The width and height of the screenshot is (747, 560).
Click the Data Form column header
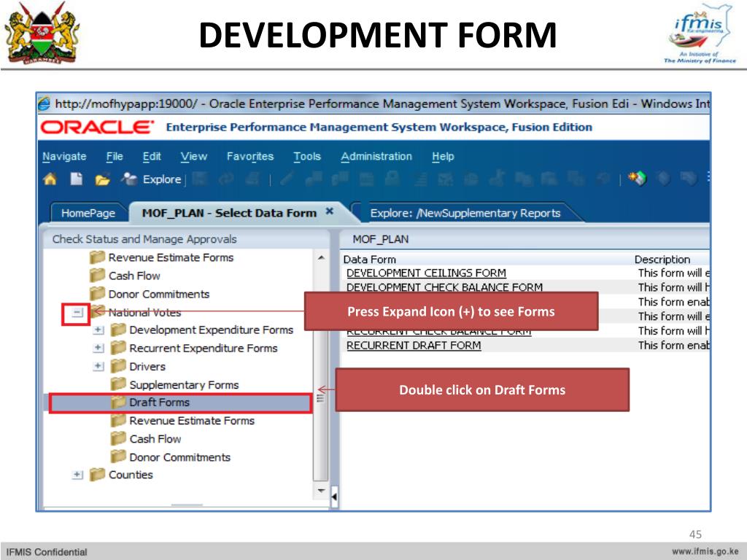click(370, 260)
